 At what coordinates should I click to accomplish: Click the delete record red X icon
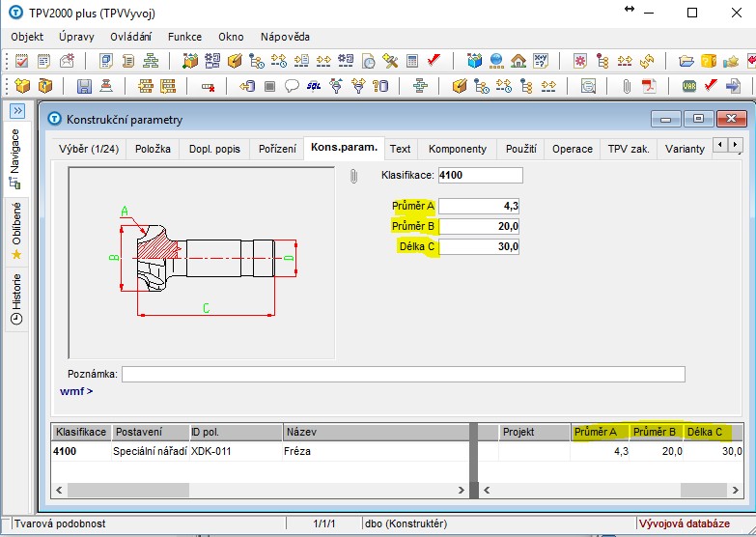pos(208,87)
